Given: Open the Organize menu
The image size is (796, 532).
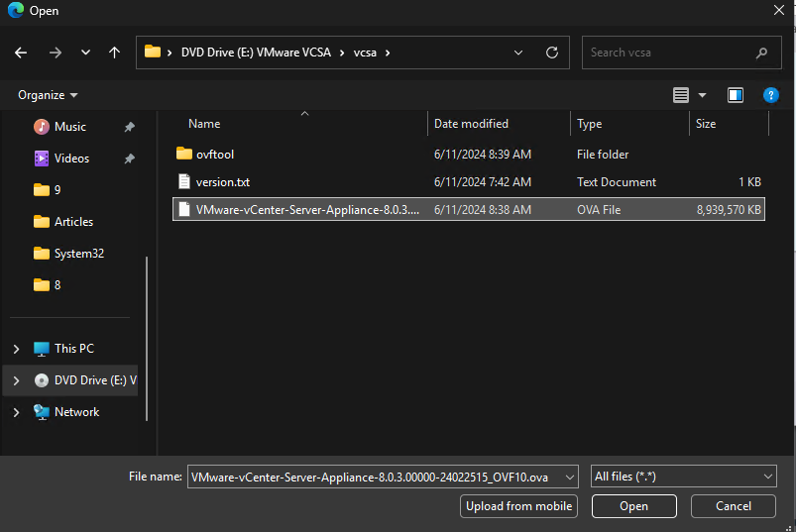Looking at the screenshot, I should tap(48, 95).
